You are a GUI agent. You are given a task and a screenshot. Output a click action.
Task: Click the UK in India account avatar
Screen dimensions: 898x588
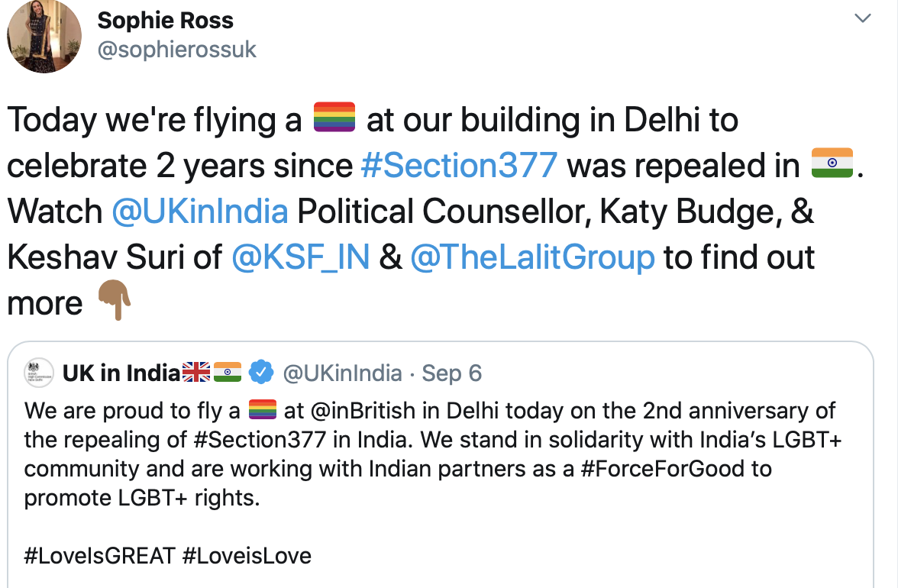pyautogui.click(x=38, y=372)
